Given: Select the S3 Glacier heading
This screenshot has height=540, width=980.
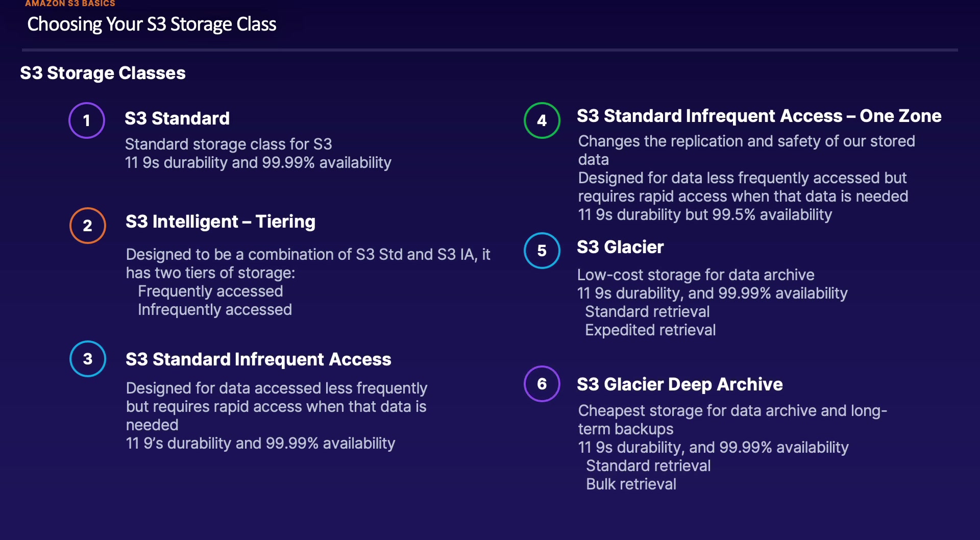Looking at the screenshot, I should coord(620,247).
